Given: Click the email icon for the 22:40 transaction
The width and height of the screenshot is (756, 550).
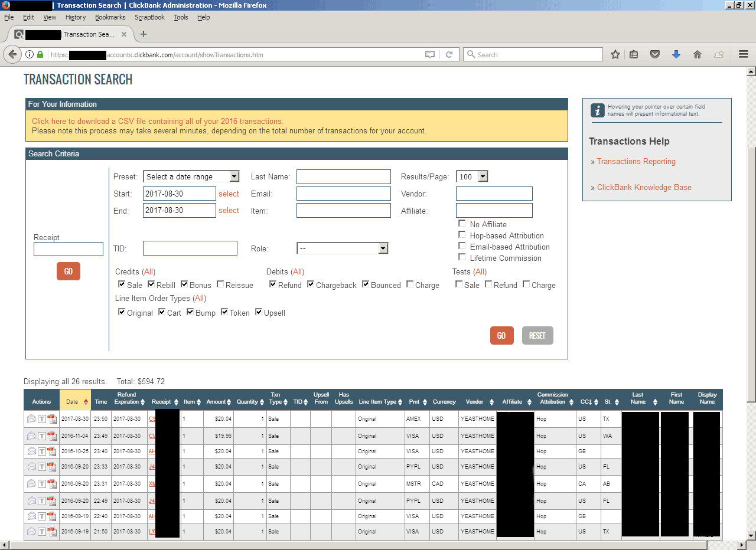Looking at the screenshot, I should click(31, 516).
